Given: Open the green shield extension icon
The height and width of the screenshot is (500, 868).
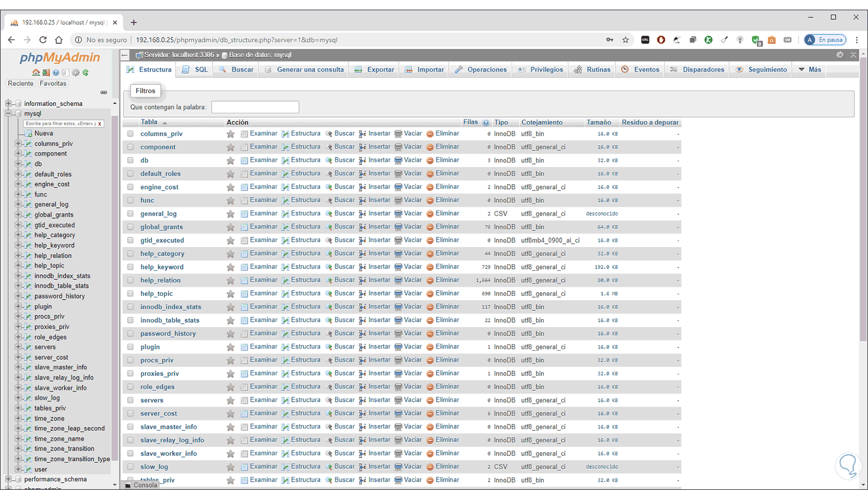Looking at the screenshot, I should [756, 40].
